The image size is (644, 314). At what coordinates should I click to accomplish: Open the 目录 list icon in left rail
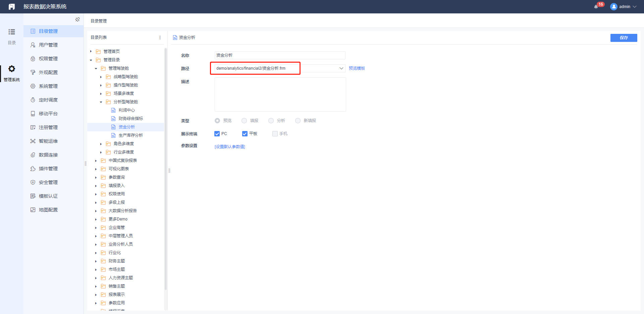[x=12, y=32]
